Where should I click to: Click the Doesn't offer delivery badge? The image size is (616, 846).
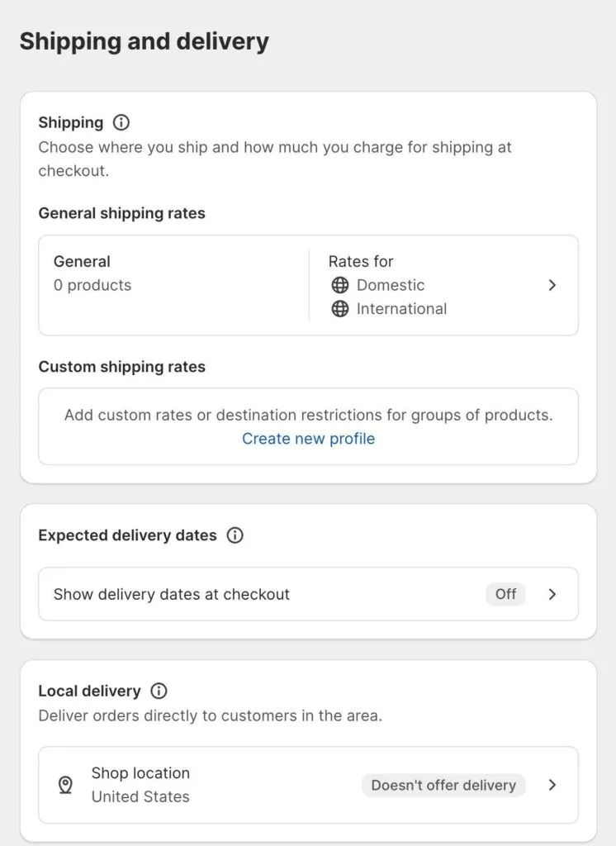pos(443,785)
